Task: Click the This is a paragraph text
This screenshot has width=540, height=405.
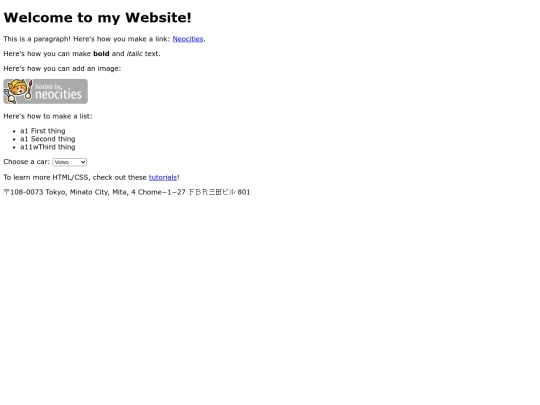Action: pos(37,39)
